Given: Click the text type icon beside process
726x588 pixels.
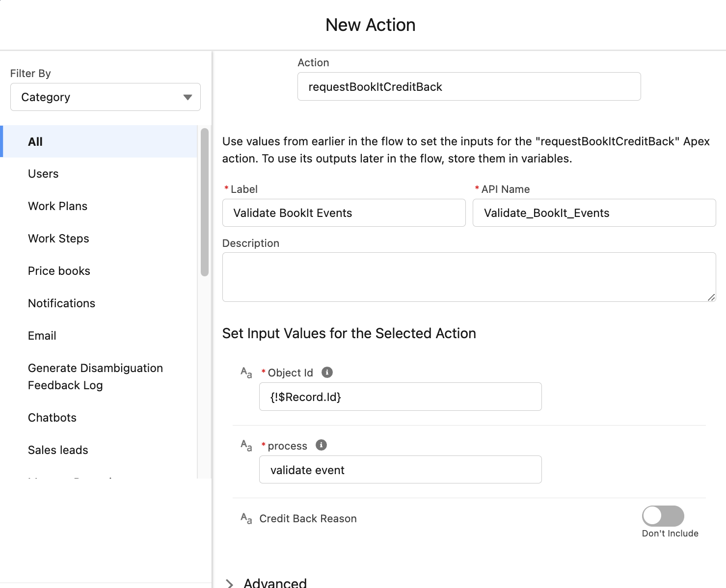Looking at the screenshot, I should (246, 446).
